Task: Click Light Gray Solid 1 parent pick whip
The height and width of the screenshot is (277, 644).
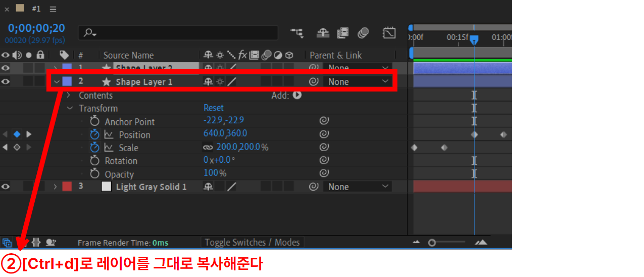Action: [314, 187]
